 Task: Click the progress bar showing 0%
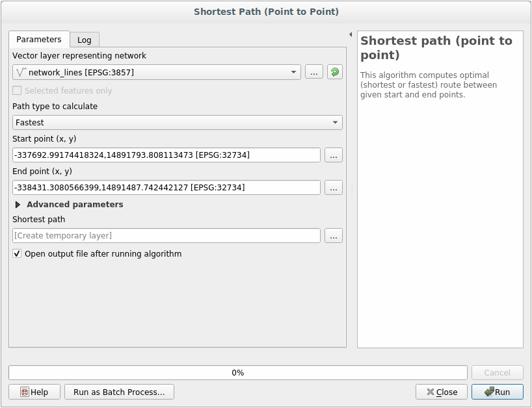click(237, 372)
